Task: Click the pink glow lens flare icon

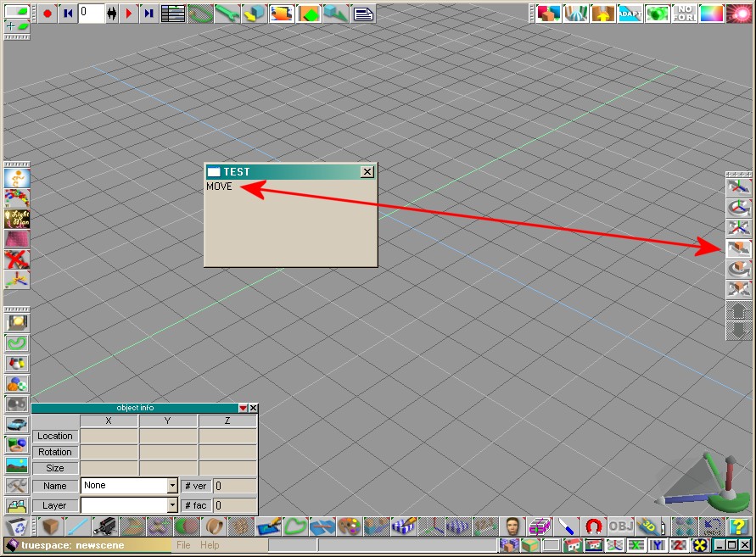Action: (x=739, y=14)
